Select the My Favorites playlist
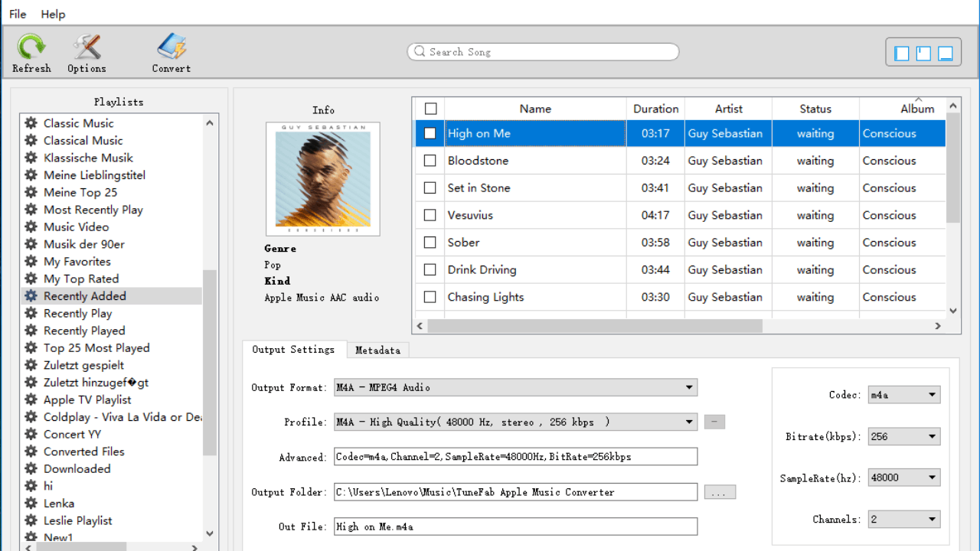This screenshot has width=980, height=551. [x=77, y=262]
